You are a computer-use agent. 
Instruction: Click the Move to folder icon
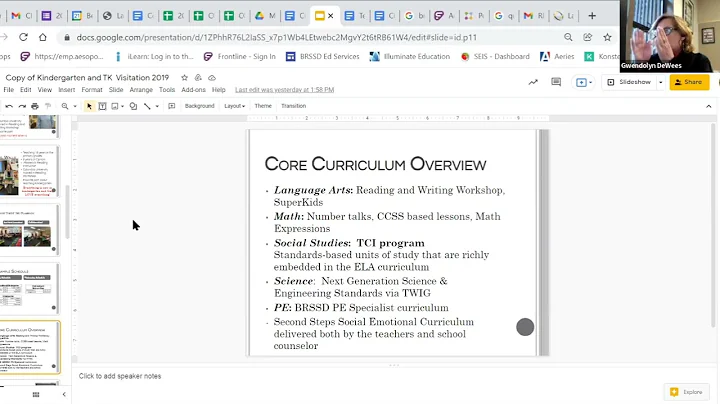click(198, 78)
